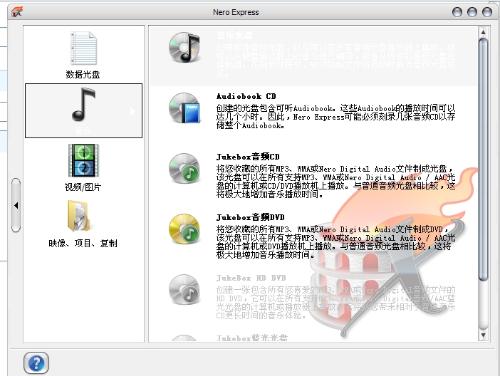Open help with the blue question mark button
The image size is (500, 376).
(36, 363)
